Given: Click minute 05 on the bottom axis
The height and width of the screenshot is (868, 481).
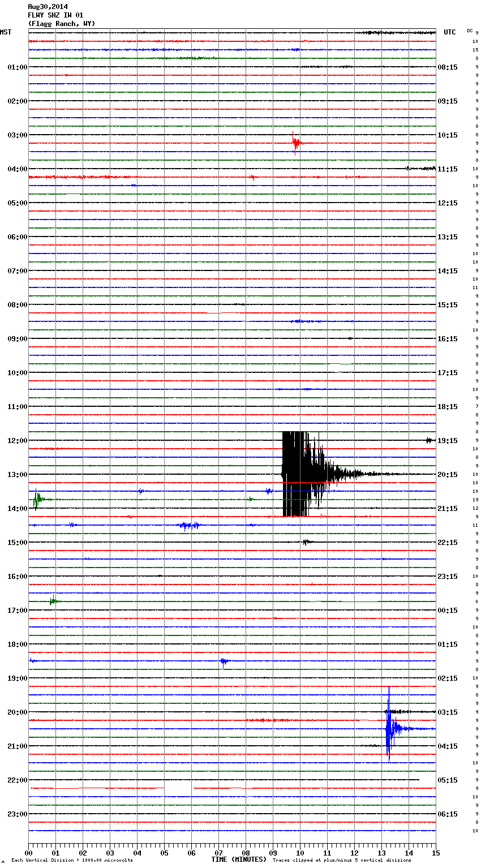Looking at the screenshot, I should 164,853.
